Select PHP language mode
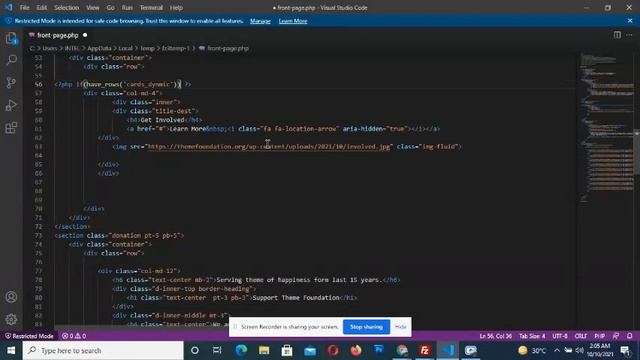 (600, 336)
